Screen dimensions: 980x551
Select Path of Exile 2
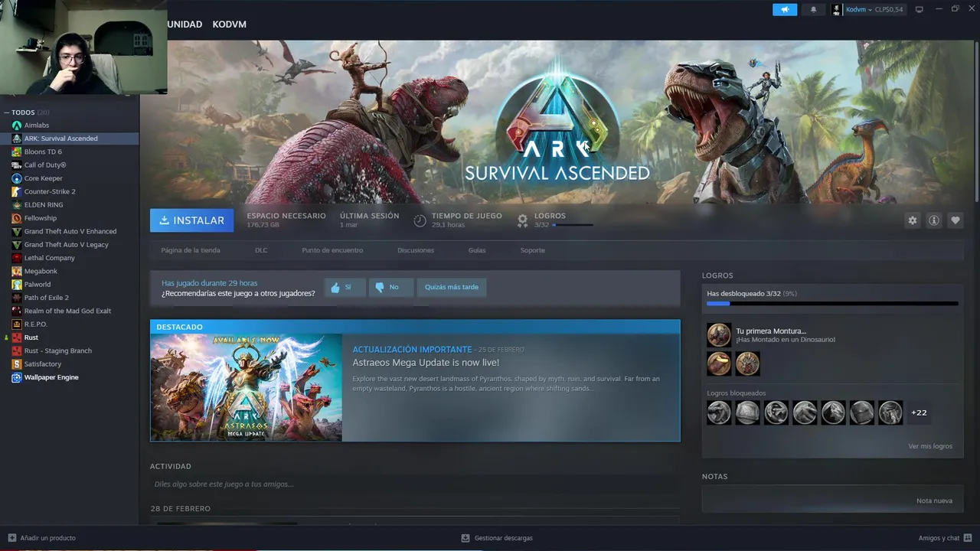(47, 298)
